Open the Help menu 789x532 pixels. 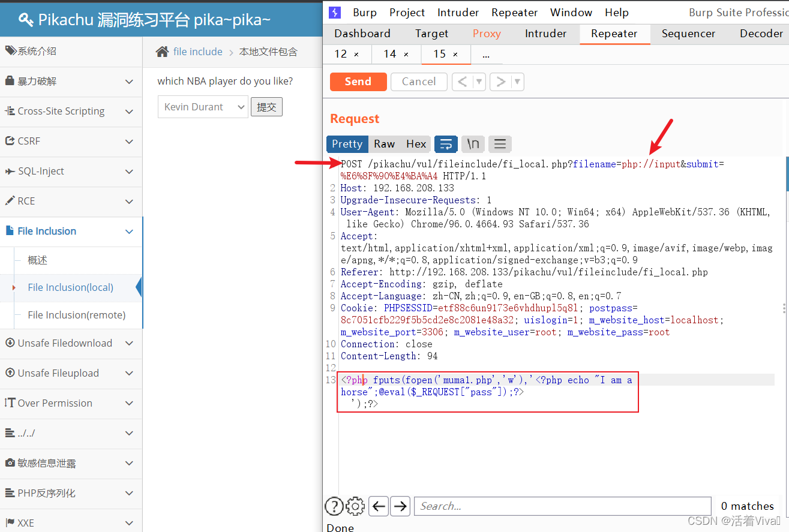617,13
